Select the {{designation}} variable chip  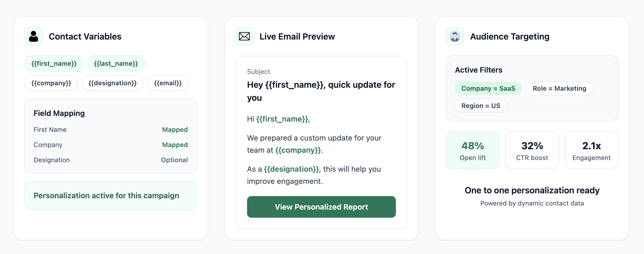tap(113, 83)
